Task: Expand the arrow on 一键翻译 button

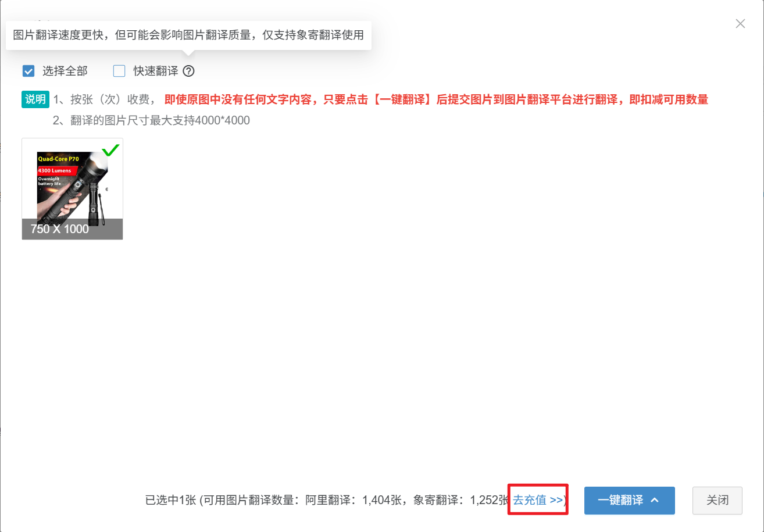Action: [655, 500]
